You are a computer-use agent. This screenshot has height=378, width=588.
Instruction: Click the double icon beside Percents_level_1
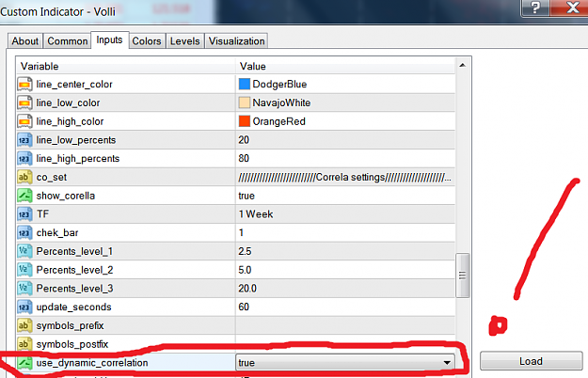(24, 251)
